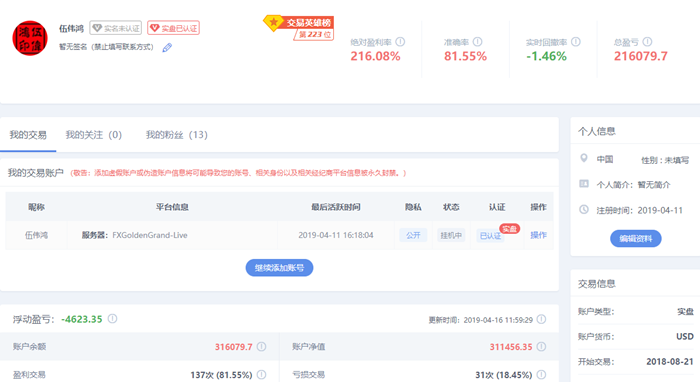Click the 实盘 red corner tag
Image resolution: width=700 pixels, height=382 pixels.
[509, 229]
